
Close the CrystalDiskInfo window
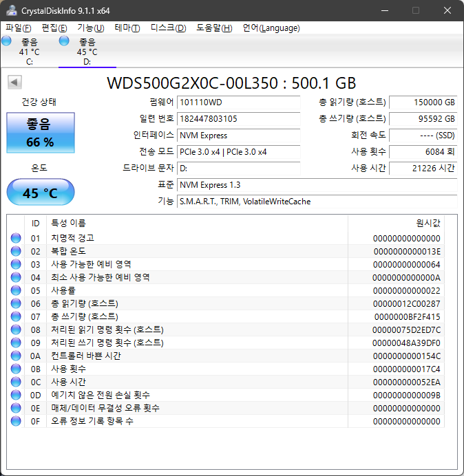447,10
